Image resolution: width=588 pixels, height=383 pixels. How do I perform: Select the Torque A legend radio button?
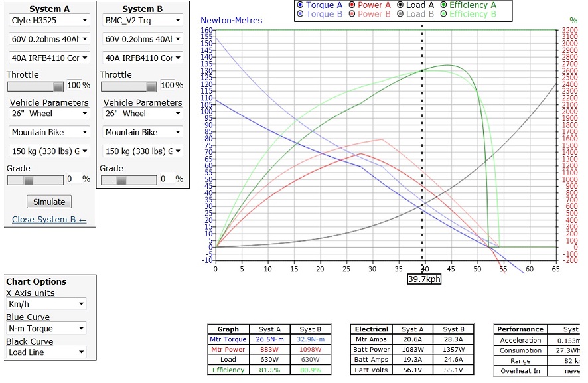tap(301, 5)
